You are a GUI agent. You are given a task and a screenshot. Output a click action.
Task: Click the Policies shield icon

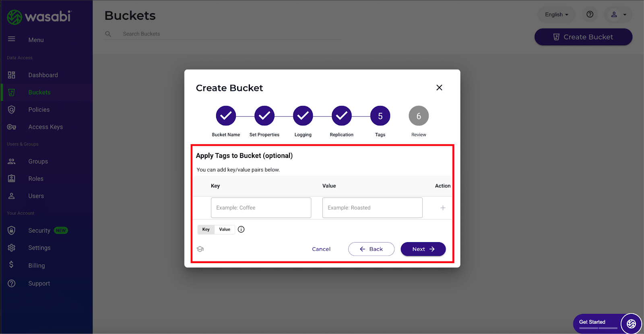click(x=12, y=110)
